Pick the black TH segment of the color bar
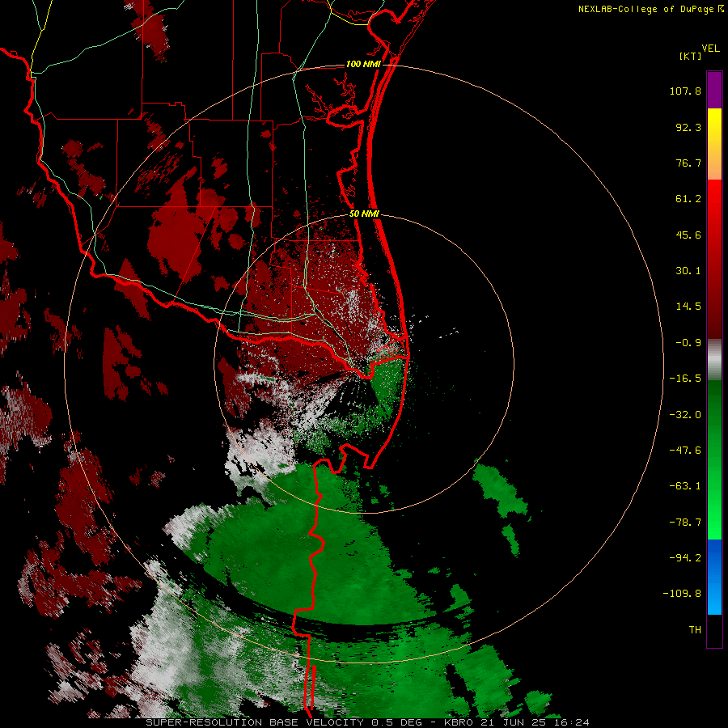 click(x=714, y=630)
